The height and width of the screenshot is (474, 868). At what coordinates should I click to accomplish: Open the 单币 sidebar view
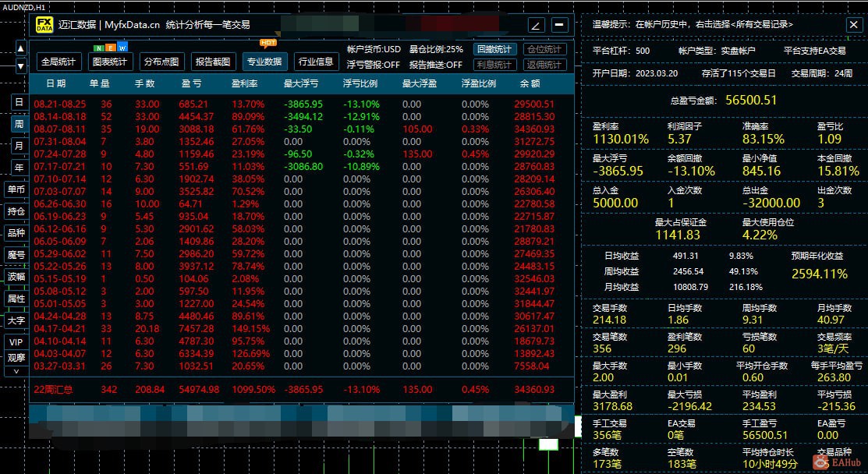[16, 189]
